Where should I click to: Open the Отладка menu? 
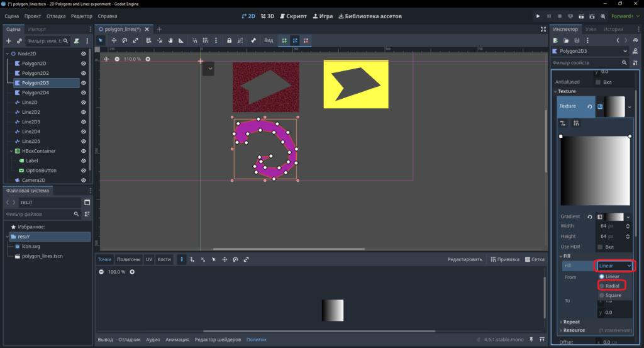click(x=56, y=16)
